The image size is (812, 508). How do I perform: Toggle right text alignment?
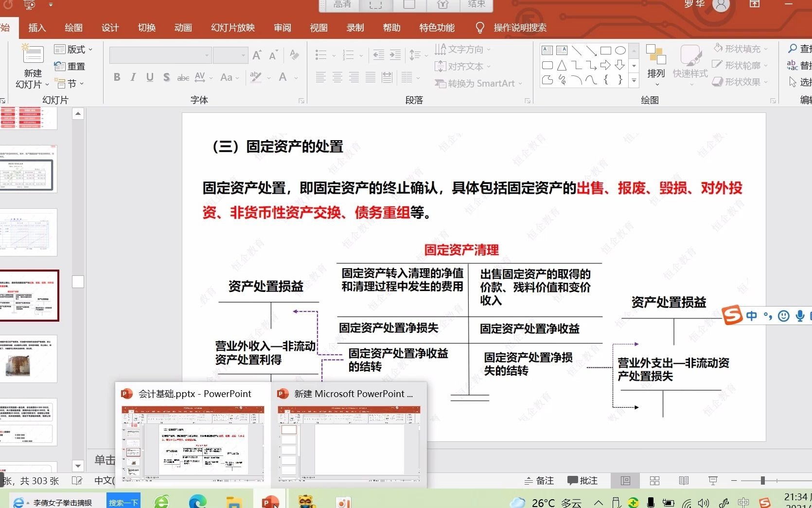(x=353, y=77)
